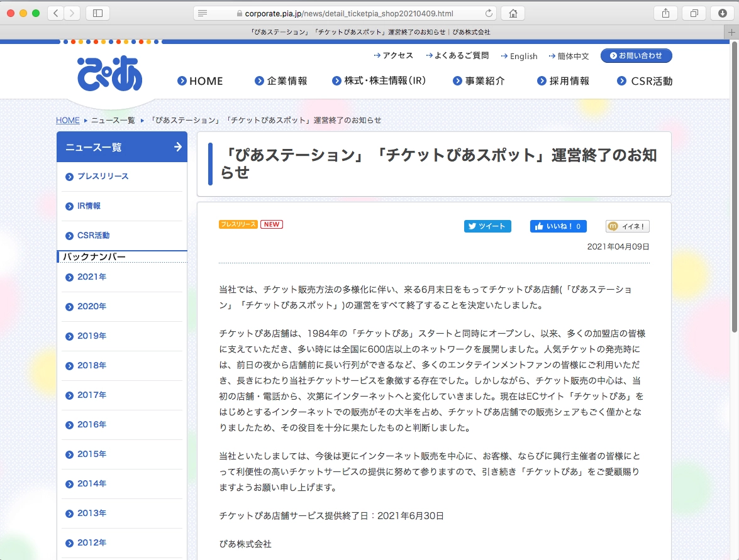This screenshot has width=739, height=560.
Task: Open the 企業情報 navigation menu
Action: tap(281, 81)
